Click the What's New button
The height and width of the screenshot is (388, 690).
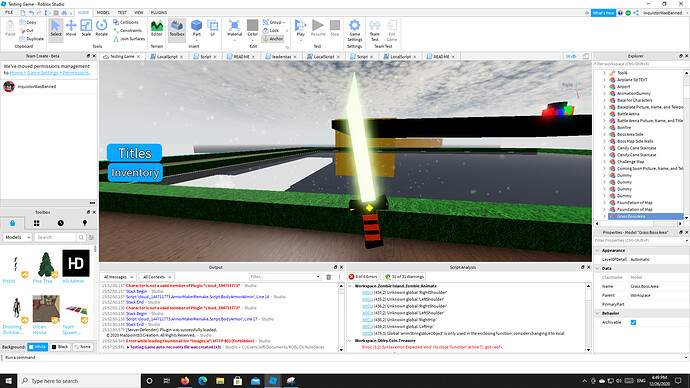click(x=603, y=13)
